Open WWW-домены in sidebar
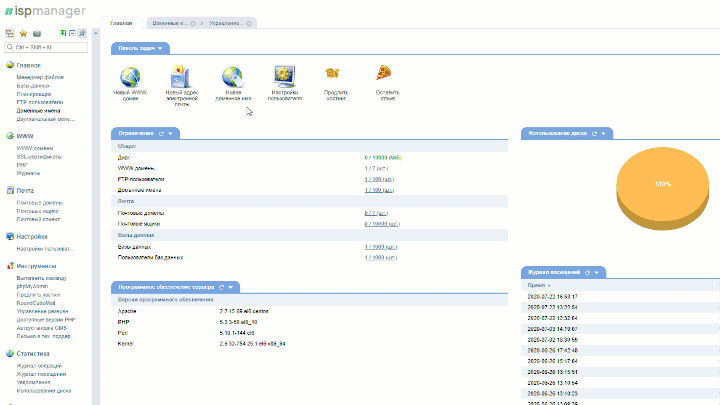Viewport: 720px width, 405px height. coord(35,148)
